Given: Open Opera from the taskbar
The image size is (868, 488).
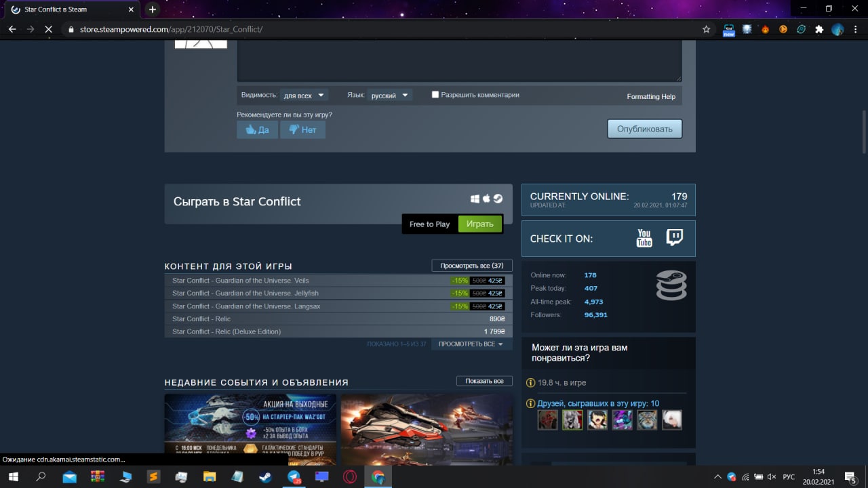Looking at the screenshot, I should tap(350, 476).
